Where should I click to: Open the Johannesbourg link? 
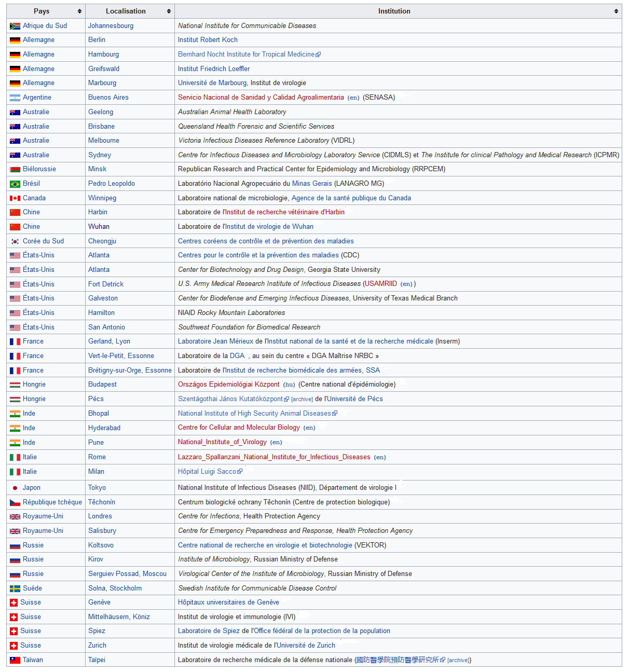click(x=111, y=26)
